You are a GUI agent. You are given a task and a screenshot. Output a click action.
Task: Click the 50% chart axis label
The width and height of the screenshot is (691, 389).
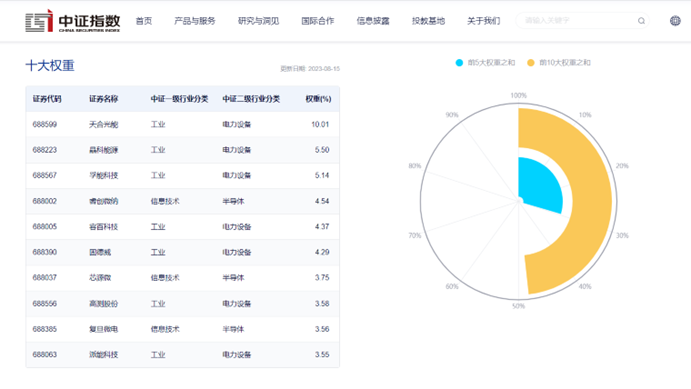(519, 306)
